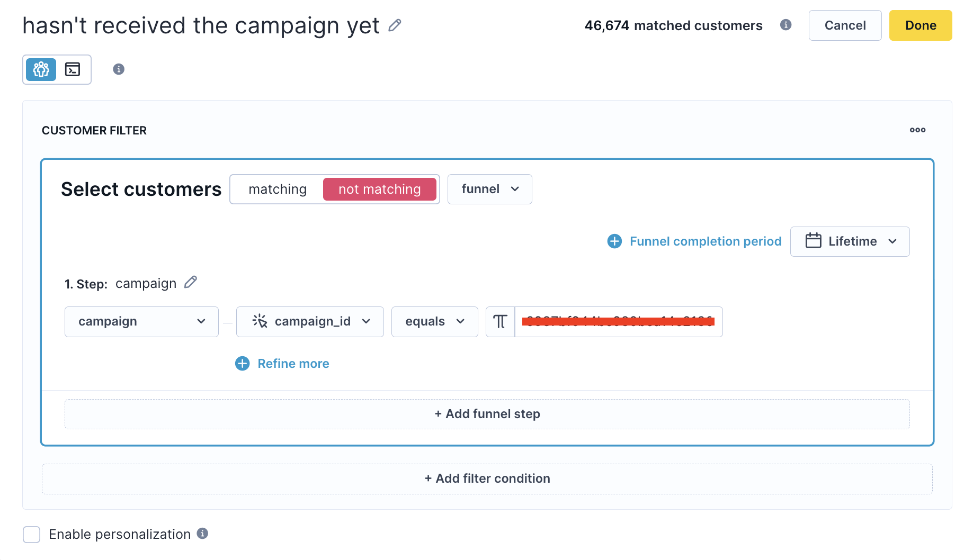Open matched customers info icon
The image size is (964, 560).
(786, 25)
